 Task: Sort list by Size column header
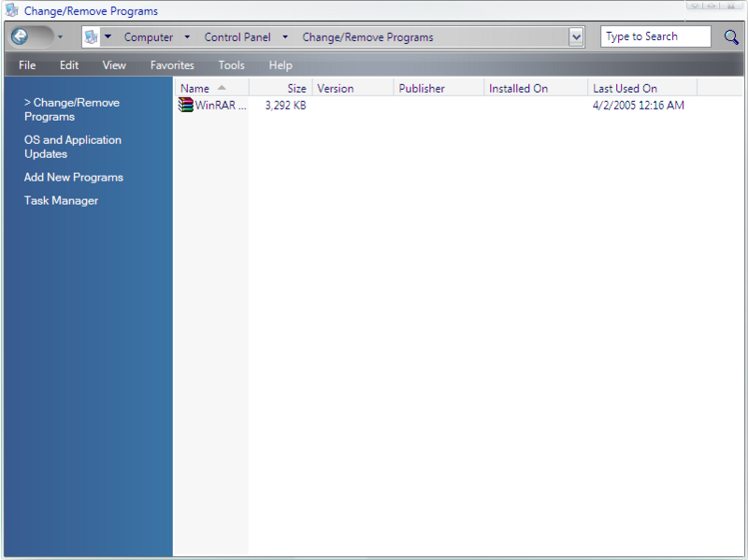[x=280, y=88]
